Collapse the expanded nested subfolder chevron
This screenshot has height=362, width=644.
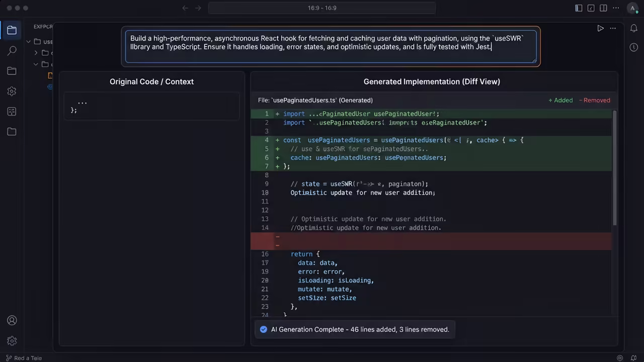pos(36,64)
